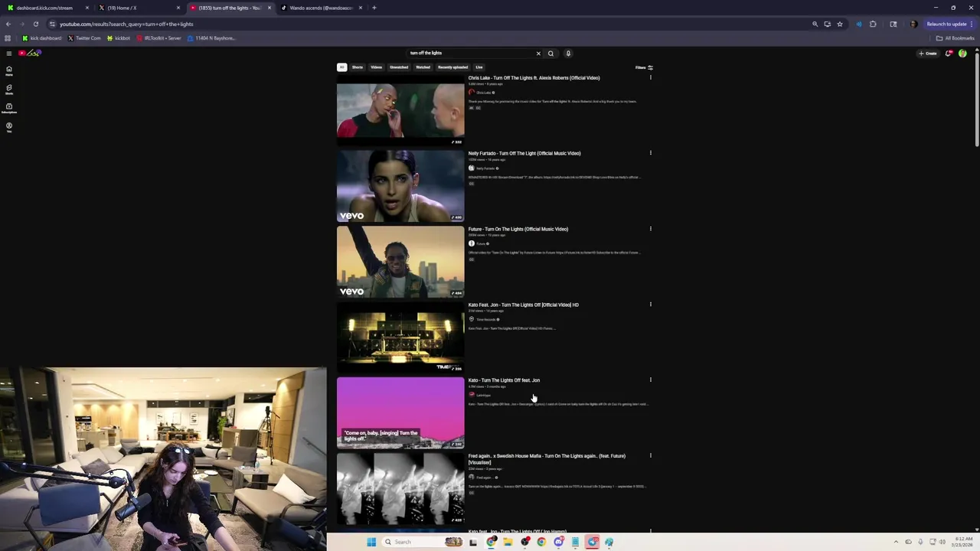
Task: Expand the All Bookmarks folder
Action: point(955,38)
